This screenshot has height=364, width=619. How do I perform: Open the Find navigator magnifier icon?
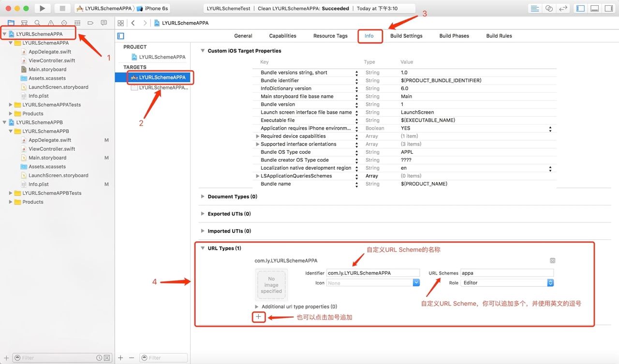[x=37, y=23]
